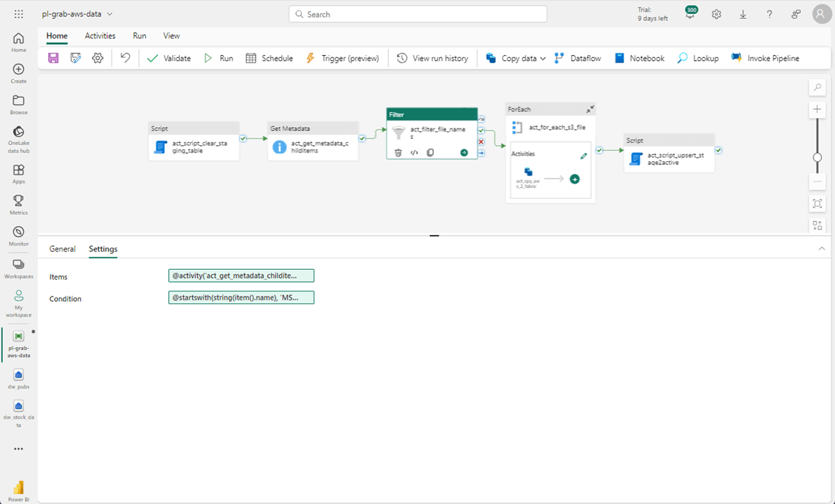Focus the Search box

(418, 14)
